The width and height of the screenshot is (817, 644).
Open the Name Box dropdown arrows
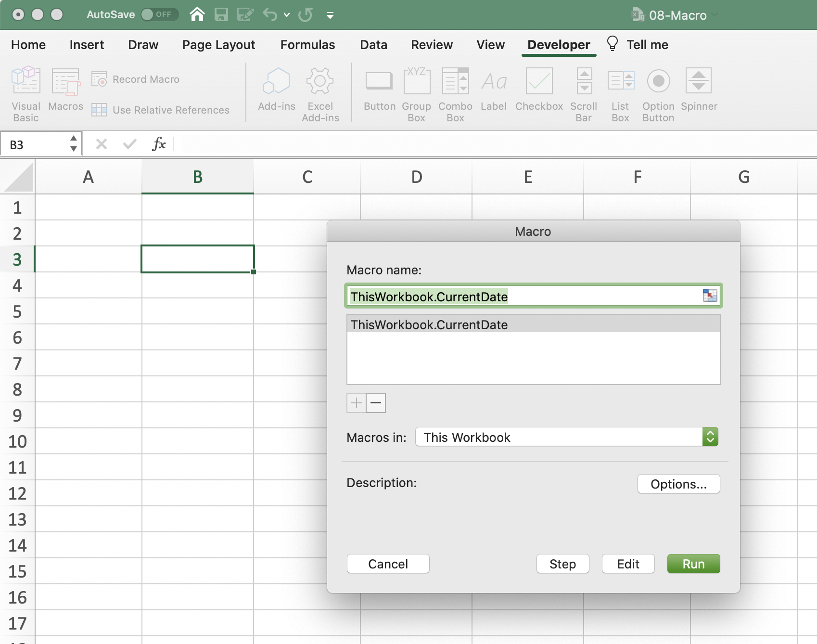tap(74, 144)
